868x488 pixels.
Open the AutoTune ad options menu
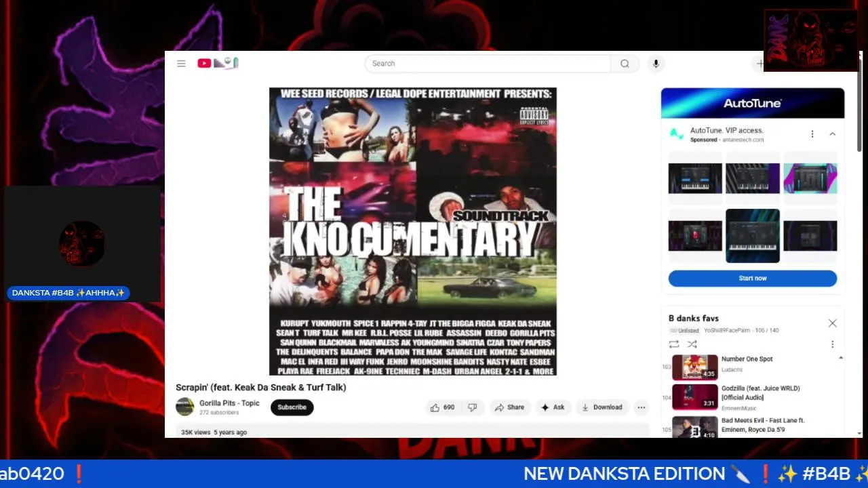pyautogui.click(x=812, y=134)
